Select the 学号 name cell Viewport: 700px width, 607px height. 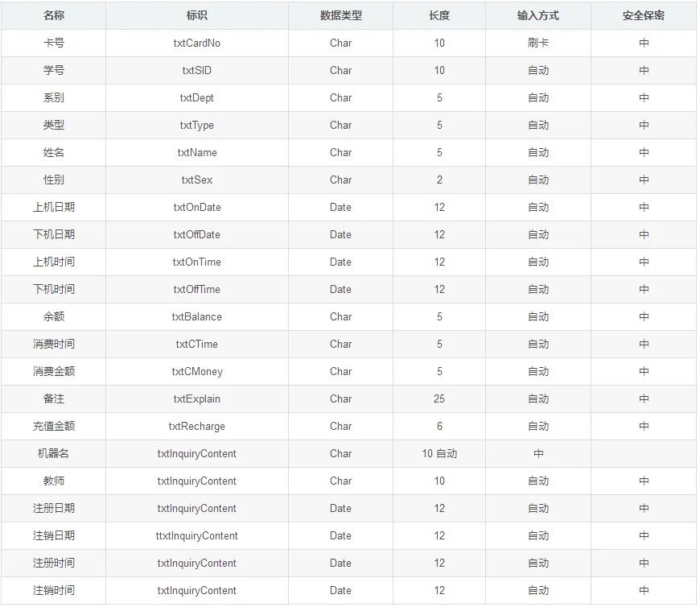point(54,70)
